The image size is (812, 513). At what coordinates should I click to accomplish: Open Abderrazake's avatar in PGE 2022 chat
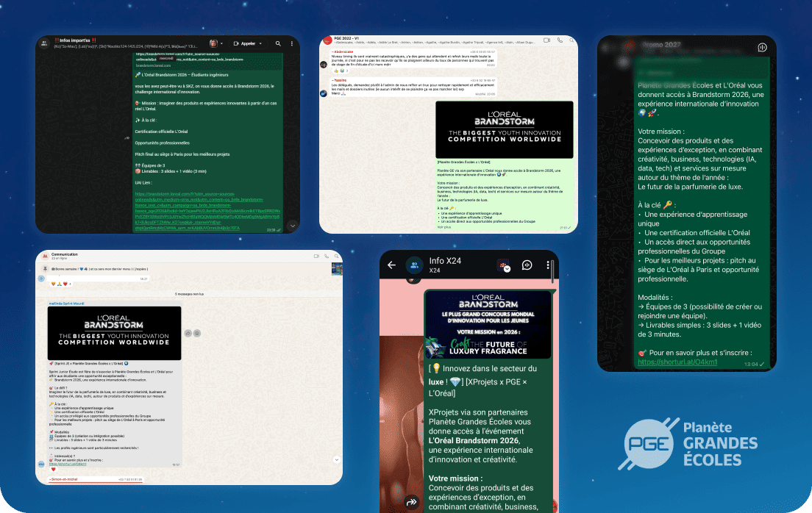click(x=324, y=65)
